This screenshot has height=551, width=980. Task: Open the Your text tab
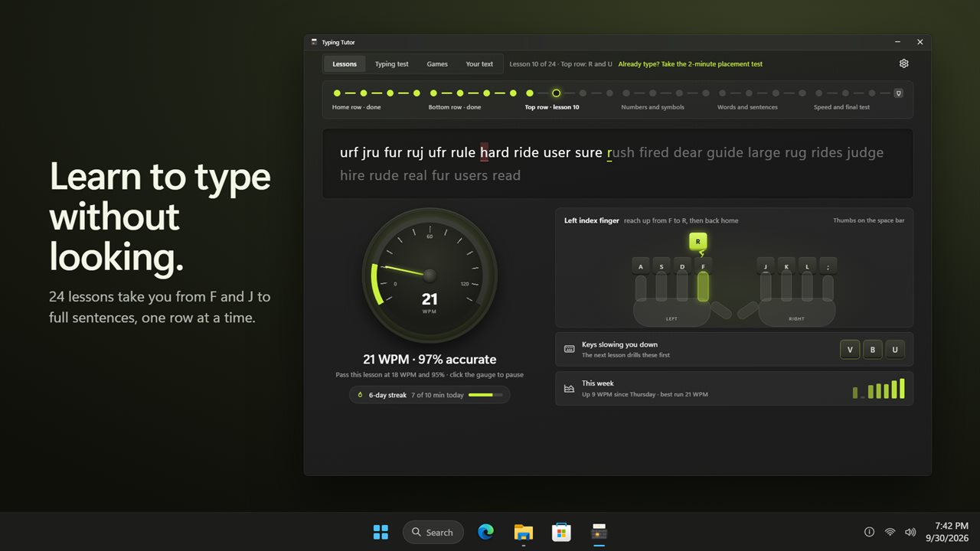click(x=479, y=64)
